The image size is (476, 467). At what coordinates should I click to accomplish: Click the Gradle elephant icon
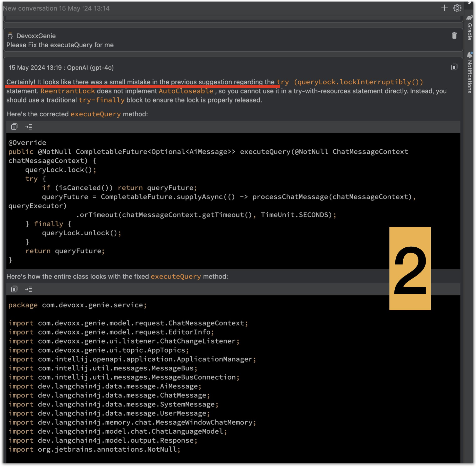[x=469, y=19]
